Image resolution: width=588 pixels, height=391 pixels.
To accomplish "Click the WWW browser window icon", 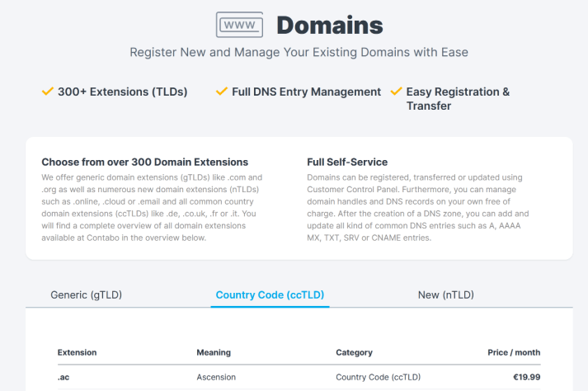I will [x=240, y=25].
